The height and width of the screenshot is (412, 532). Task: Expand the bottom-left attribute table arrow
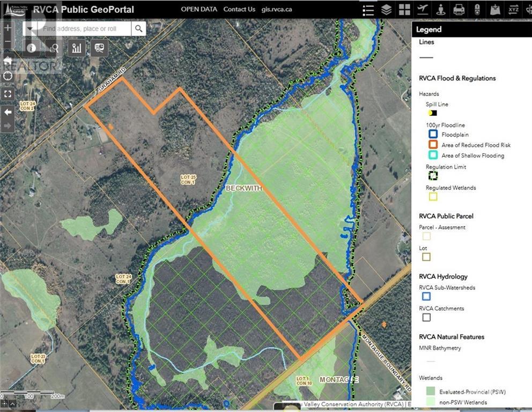(12, 404)
